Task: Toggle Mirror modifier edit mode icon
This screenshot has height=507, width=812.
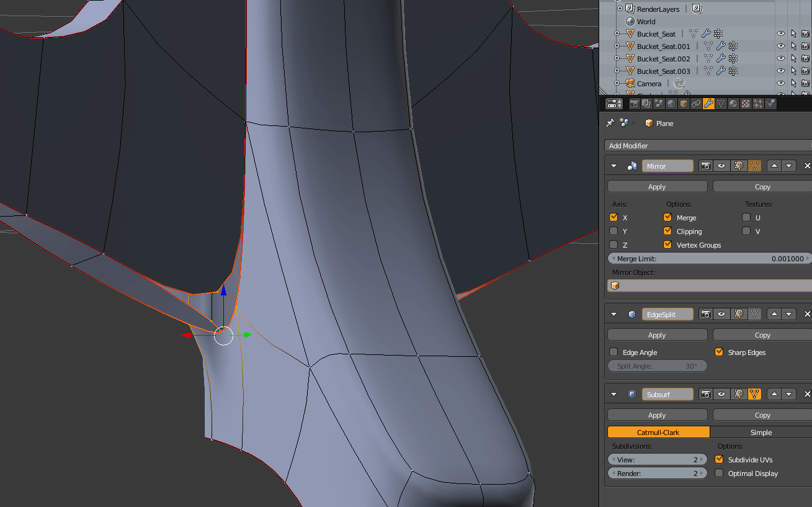Action: [738, 166]
